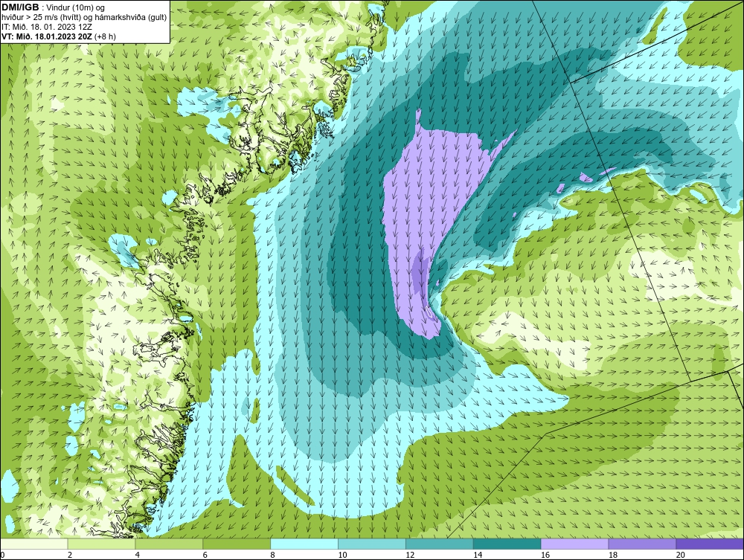
Task: Click the legend value '14'
Action: click(478, 555)
